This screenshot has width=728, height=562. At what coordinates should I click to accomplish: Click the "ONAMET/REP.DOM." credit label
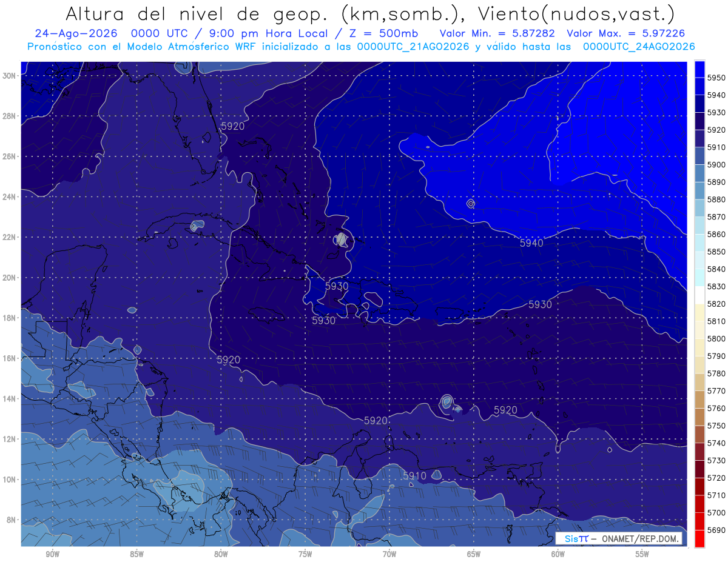coord(640,539)
